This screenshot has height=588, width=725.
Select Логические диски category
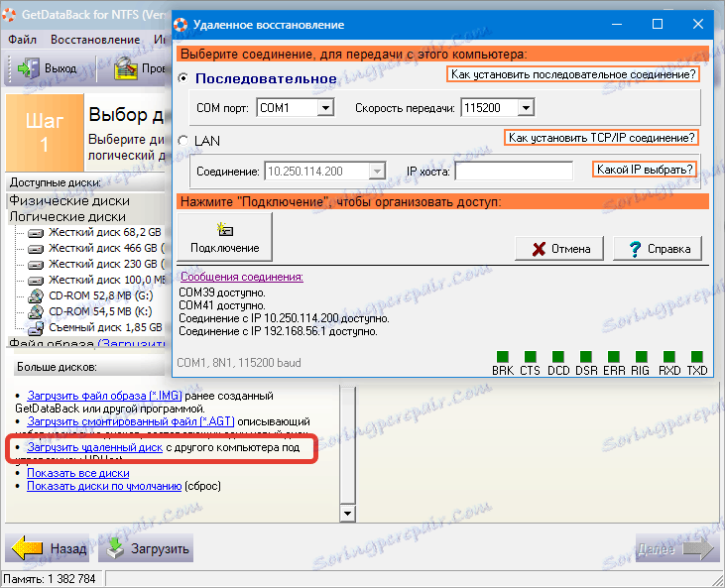click(67, 217)
